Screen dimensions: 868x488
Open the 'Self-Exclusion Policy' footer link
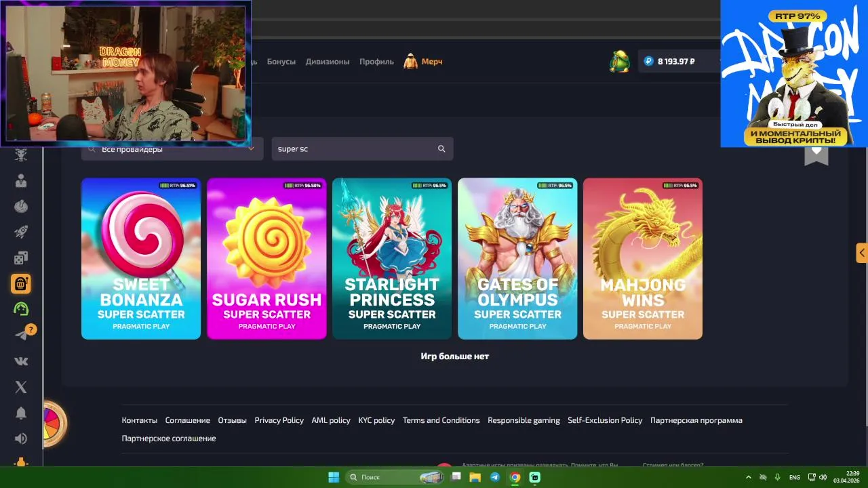point(605,420)
